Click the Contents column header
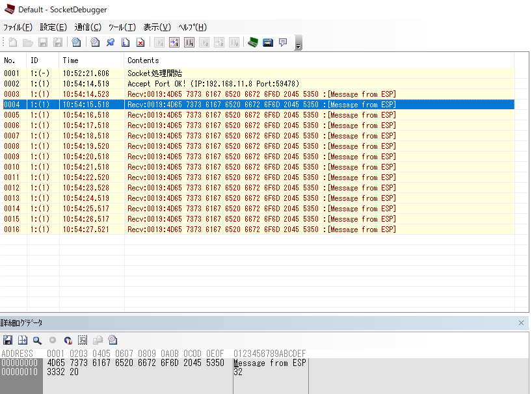532x394 pixels. click(143, 60)
